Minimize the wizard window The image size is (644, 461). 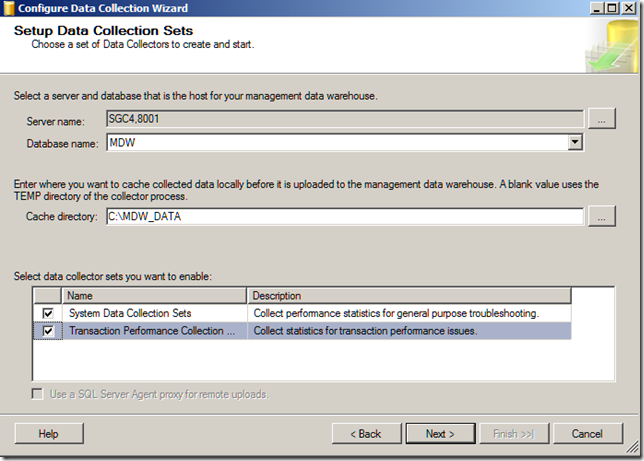tap(597, 8)
